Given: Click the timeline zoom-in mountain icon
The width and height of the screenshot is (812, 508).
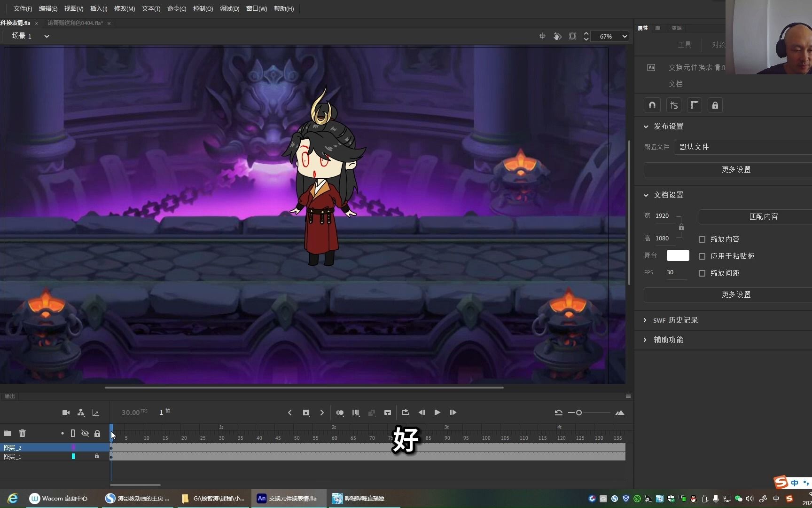Looking at the screenshot, I should [620, 413].
